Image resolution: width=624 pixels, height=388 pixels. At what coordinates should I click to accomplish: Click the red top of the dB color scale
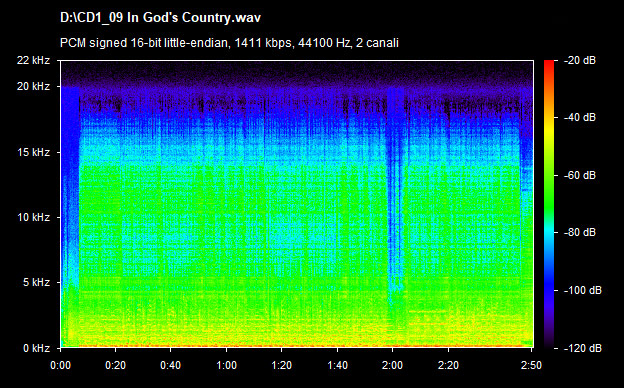click(x=549, y=64)
